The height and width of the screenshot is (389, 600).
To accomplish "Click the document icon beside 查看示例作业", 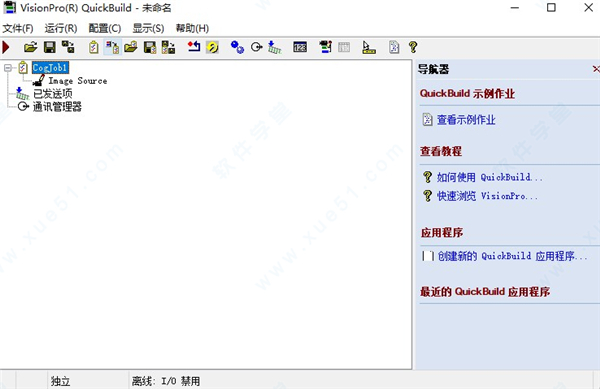I will pos(427,120).
